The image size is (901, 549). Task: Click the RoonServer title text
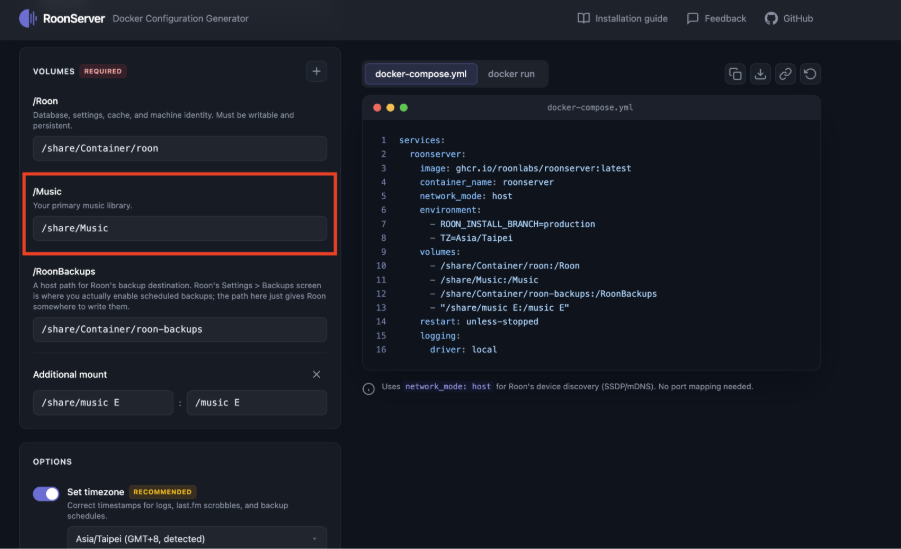[74, 18]
